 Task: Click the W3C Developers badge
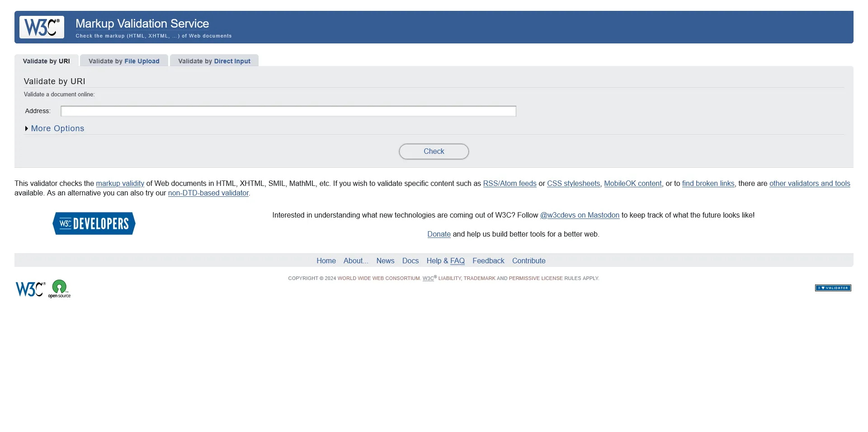coord(94,223)
